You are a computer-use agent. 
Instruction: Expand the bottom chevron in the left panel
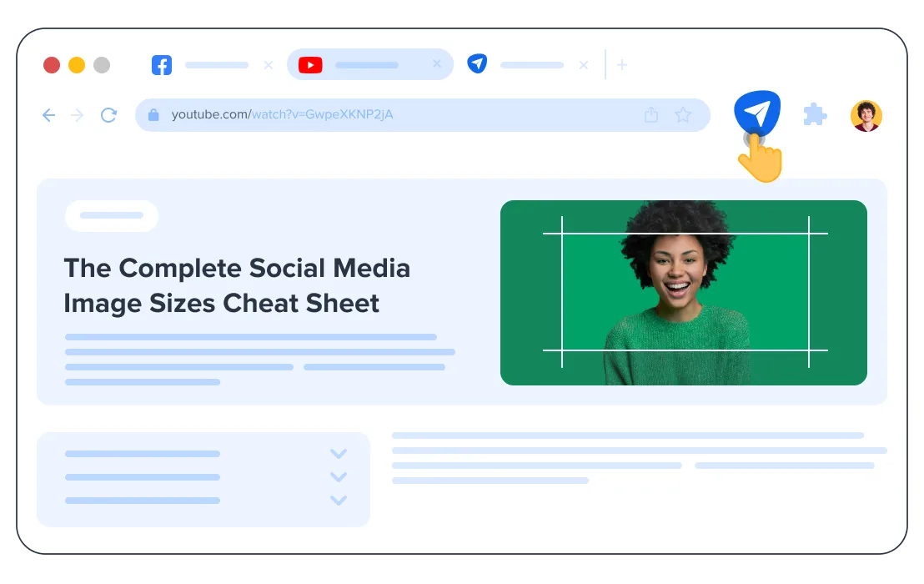point(339,500)
